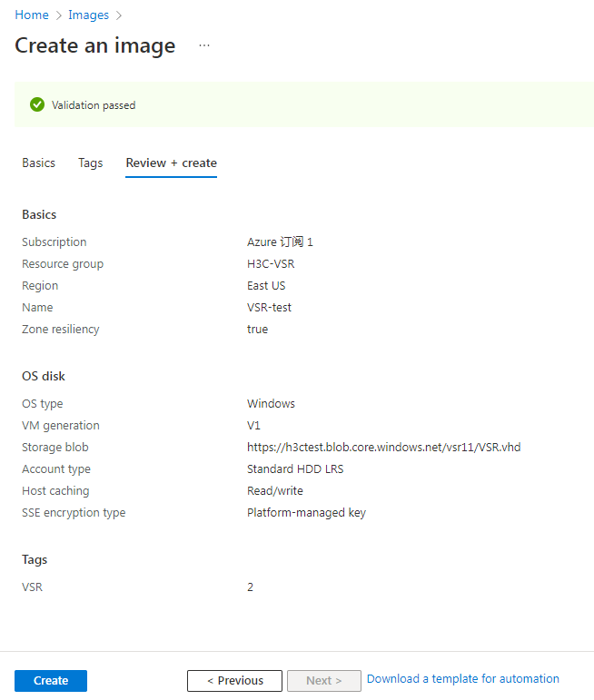Click the Zone resiliency label
594x700 pixels.
pyautogui.click(x=60, y=330)
